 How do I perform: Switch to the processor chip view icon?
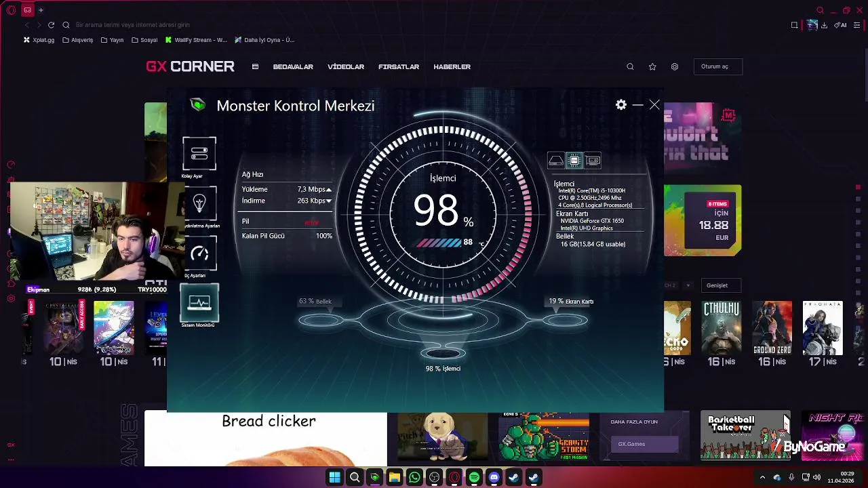pyautogui.click(x=574, y=161)
